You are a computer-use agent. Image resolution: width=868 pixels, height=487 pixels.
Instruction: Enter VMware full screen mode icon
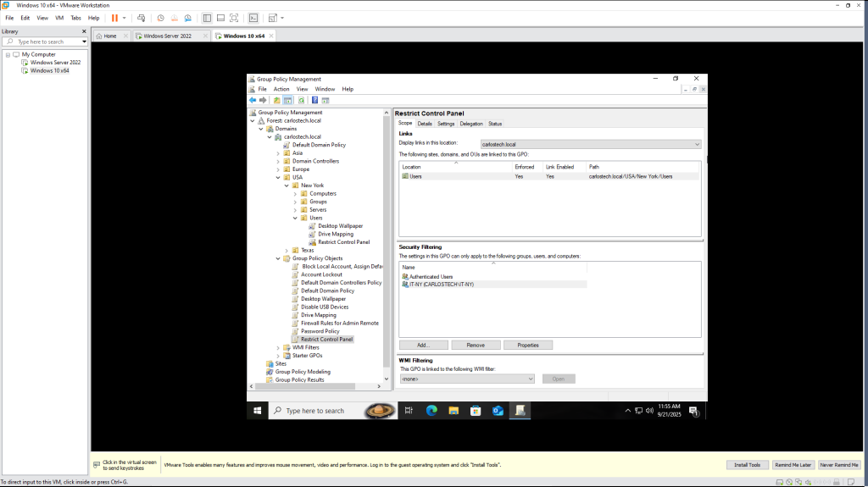click(235, 18)
